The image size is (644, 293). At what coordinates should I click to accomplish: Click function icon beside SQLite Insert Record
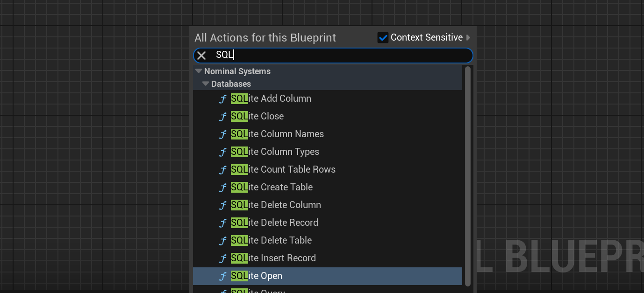(x=223, y=258)
